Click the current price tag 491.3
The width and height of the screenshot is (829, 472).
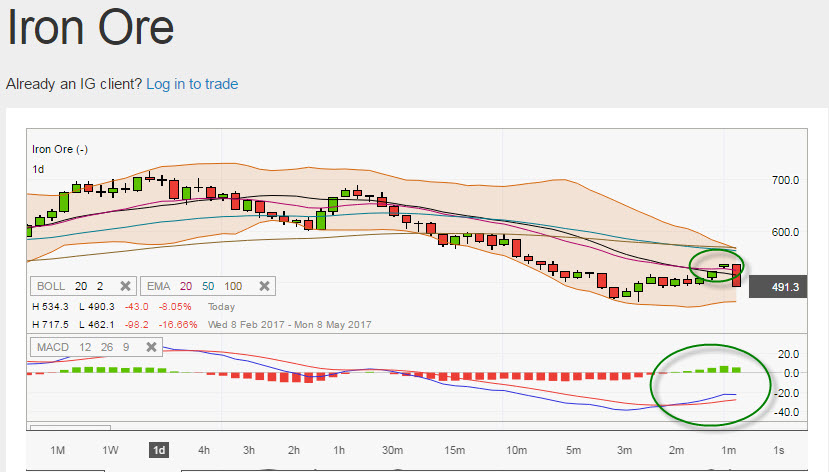778,287
